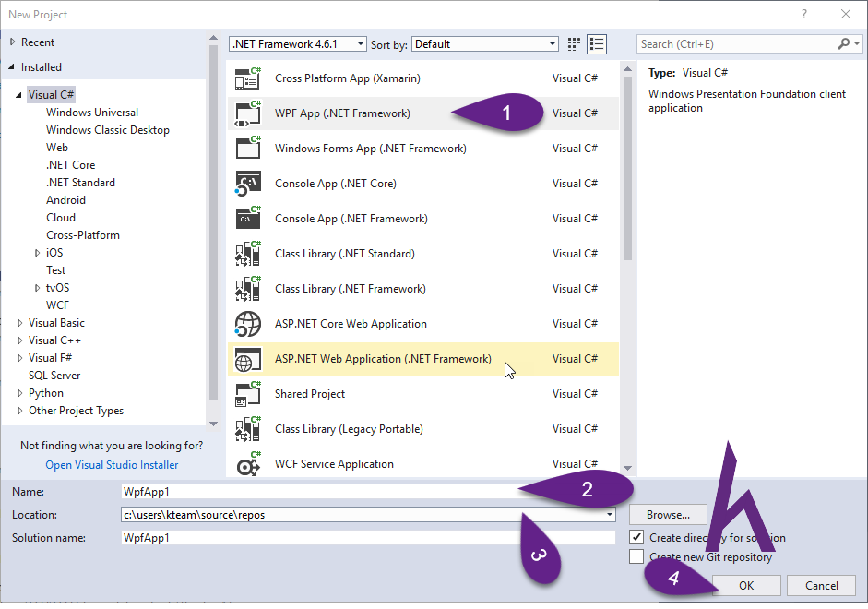Click the category tree scroll down arrow
This screenshot has height=609, width=868.
tap(213, 424)
